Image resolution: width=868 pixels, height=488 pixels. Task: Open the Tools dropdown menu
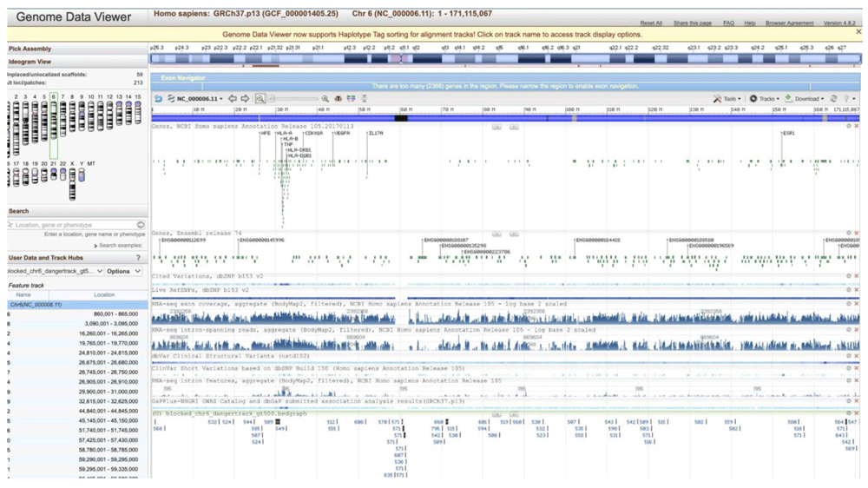(x=732, y=99)
